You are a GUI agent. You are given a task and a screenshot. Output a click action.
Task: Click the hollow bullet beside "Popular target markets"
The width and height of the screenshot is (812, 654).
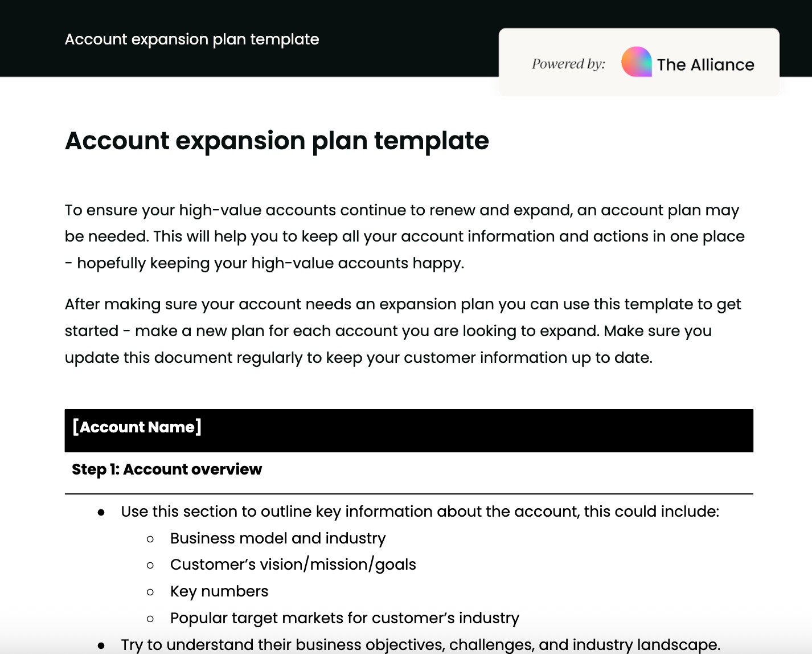pos(150,619)
